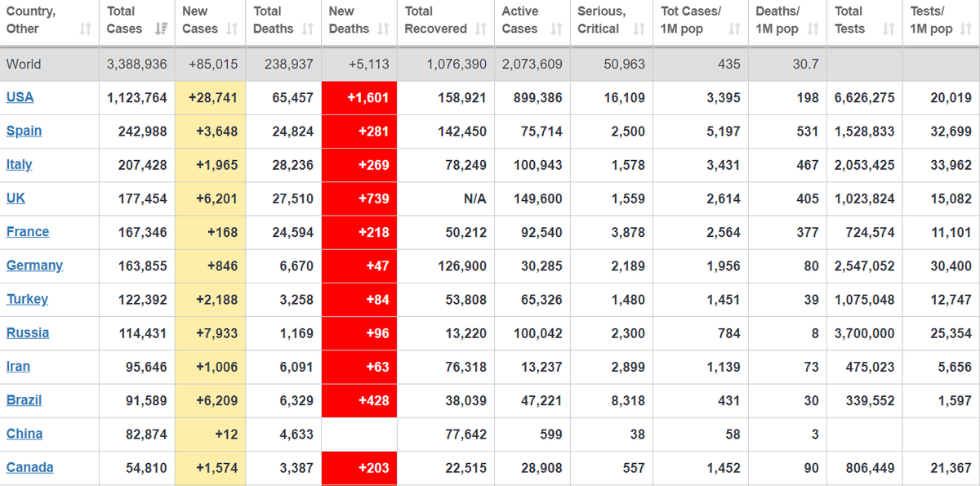This screenshot has height=486, width=980.
Task: Open the Spain country link
Action: [x=24, y=131]
